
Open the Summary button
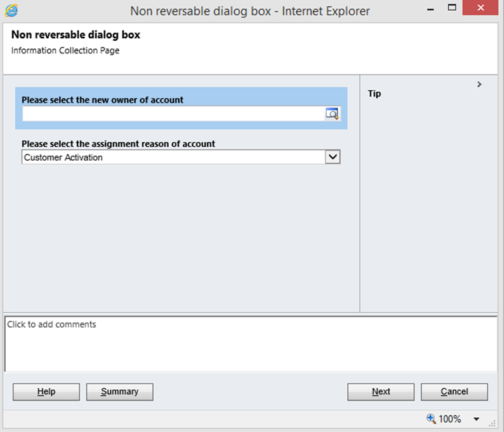tap(120, 392)
